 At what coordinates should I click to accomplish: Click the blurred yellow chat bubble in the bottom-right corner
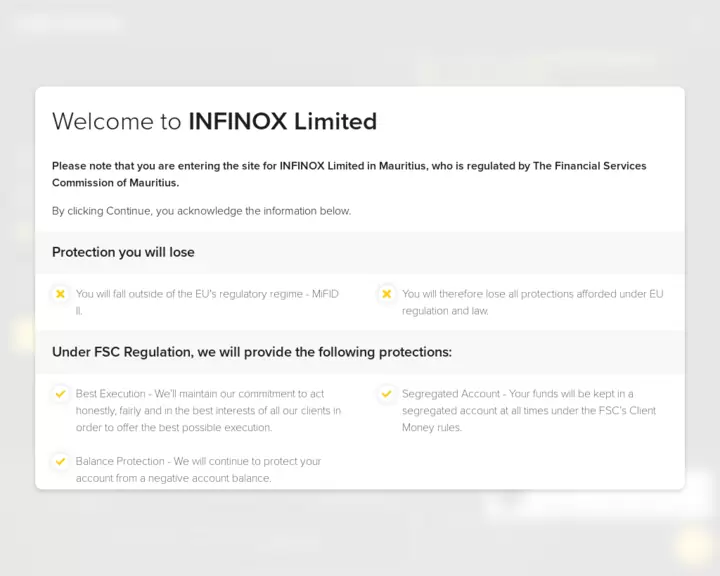pos(692,545)
